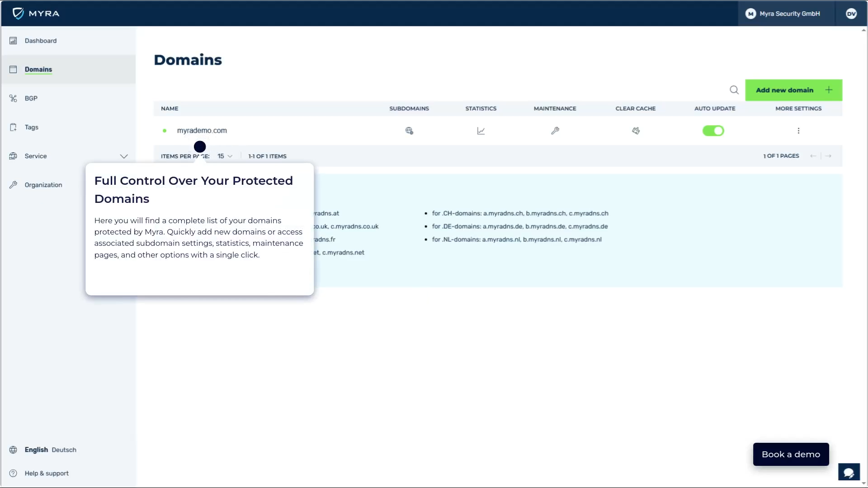Viewport: 868px width, 488px height.
Task: Select the BGP section icon
Action: [x=13, y=98]
